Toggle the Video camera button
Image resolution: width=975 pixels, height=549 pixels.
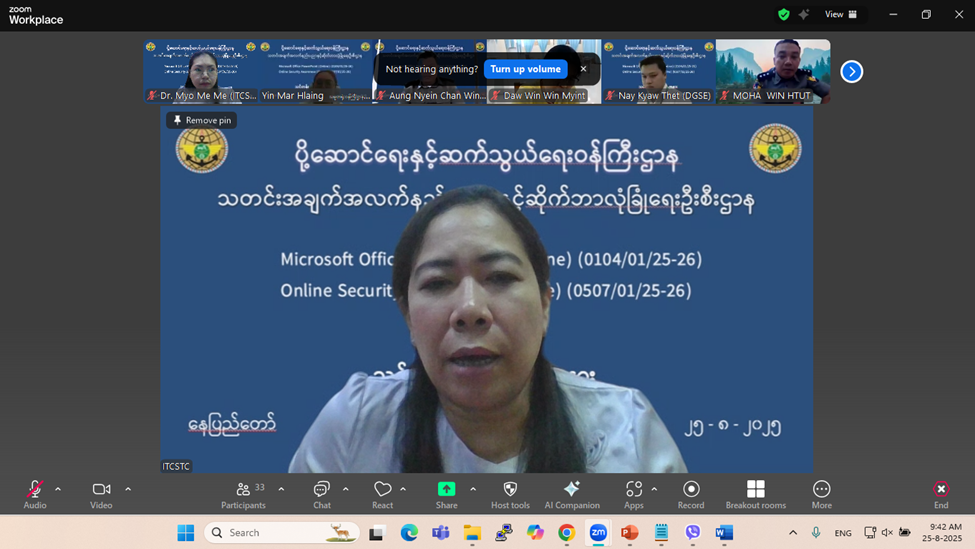101,489
